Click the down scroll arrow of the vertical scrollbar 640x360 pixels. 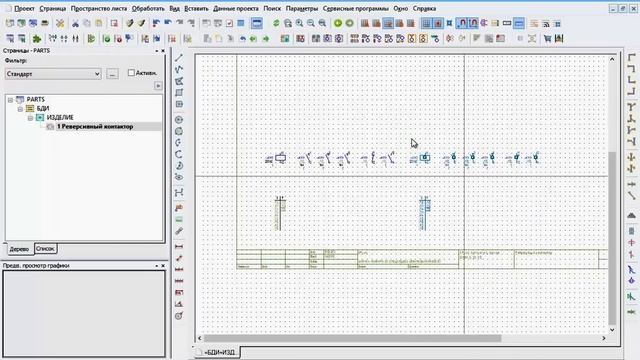pyautogui.click(x=612, y=330)
